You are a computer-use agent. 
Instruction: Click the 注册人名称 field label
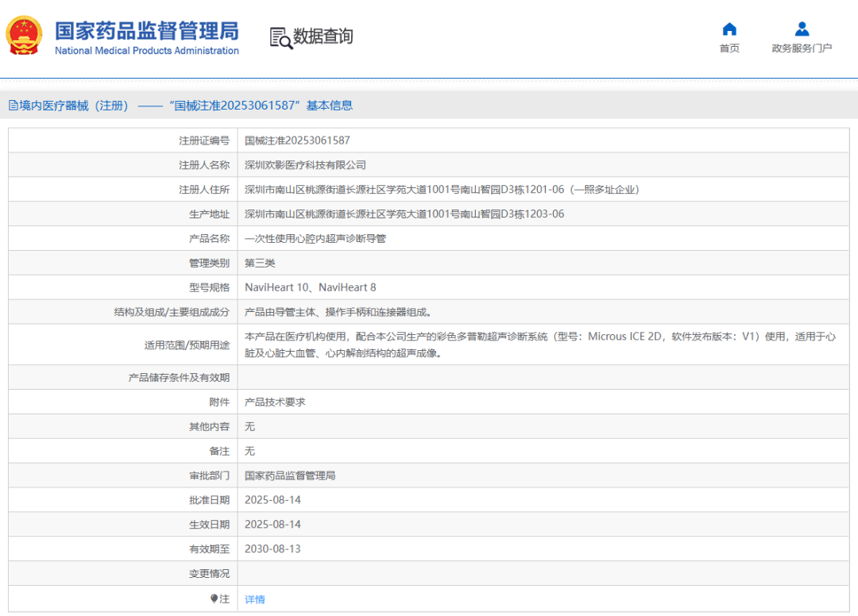coord(204,165)
